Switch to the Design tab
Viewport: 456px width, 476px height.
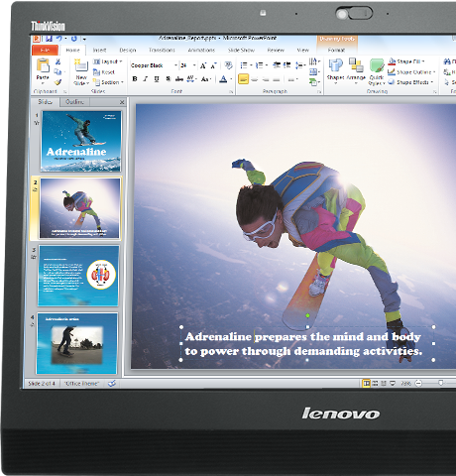(128, 50)
